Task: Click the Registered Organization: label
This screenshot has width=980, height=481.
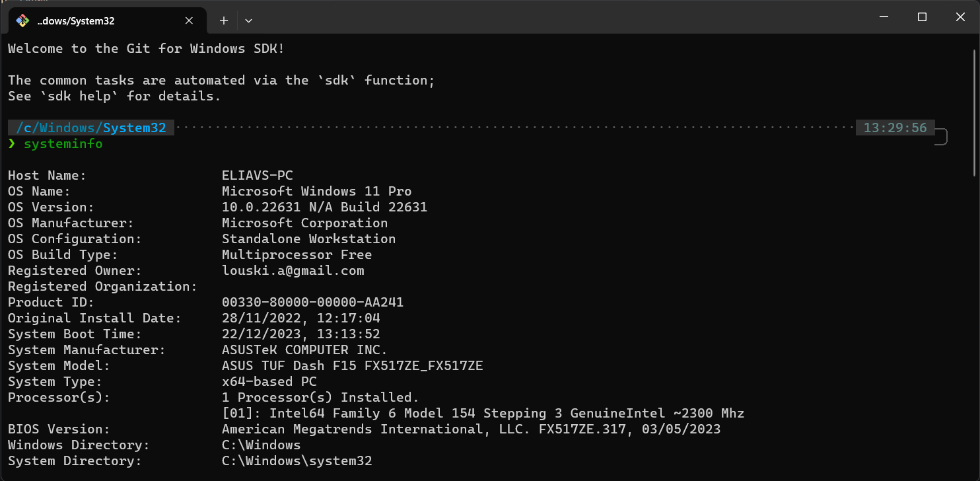Action: click(x=103, y=286)
